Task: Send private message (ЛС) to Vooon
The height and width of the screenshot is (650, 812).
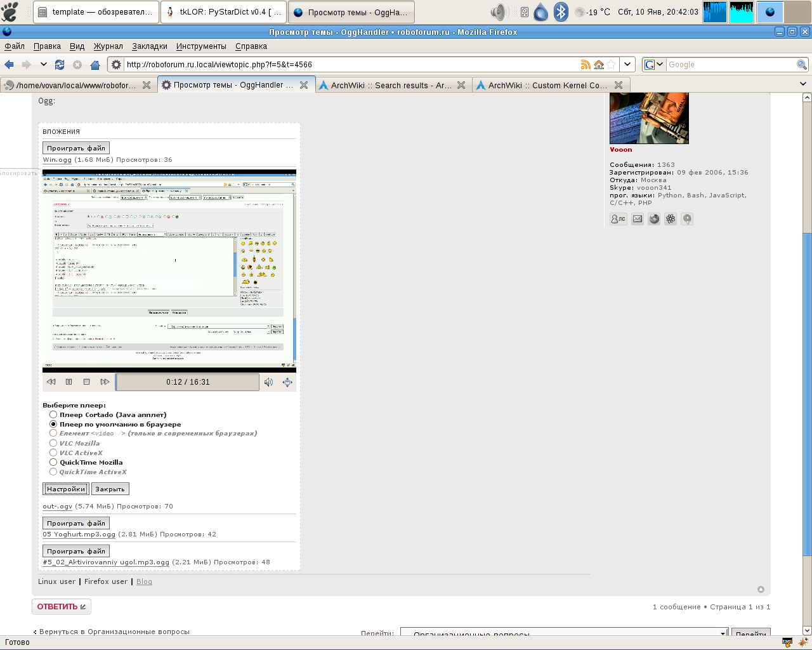Action: [x=618, y=219]
